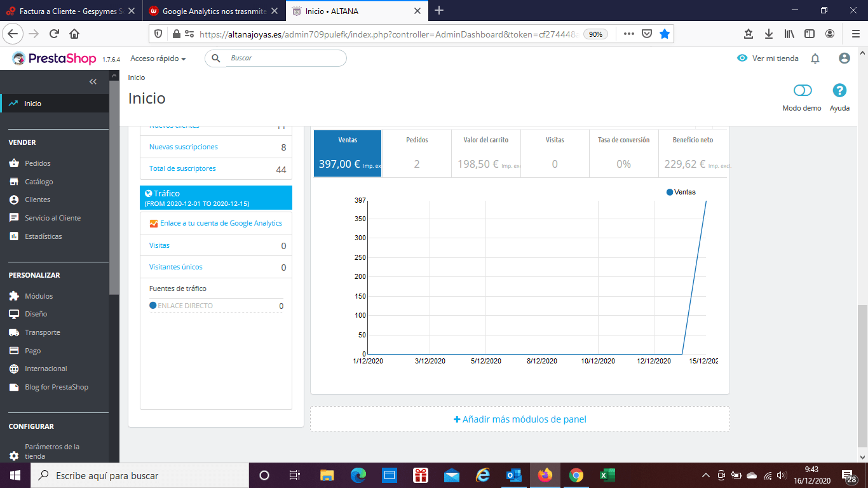Image resolution: width=868 pixels, height=488 pixels.
Task: Click the browser zoom level 90% indicator
Action: 595,34
